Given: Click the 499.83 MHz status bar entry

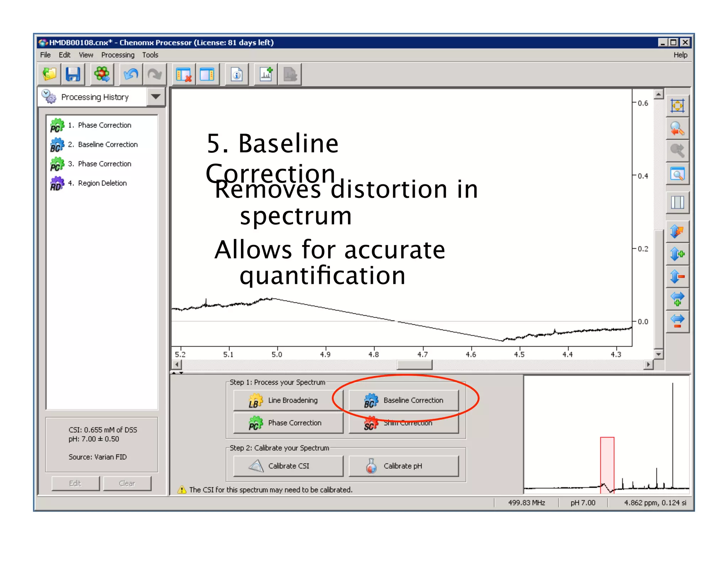Looking at the screenshot, I should [526, 503].
